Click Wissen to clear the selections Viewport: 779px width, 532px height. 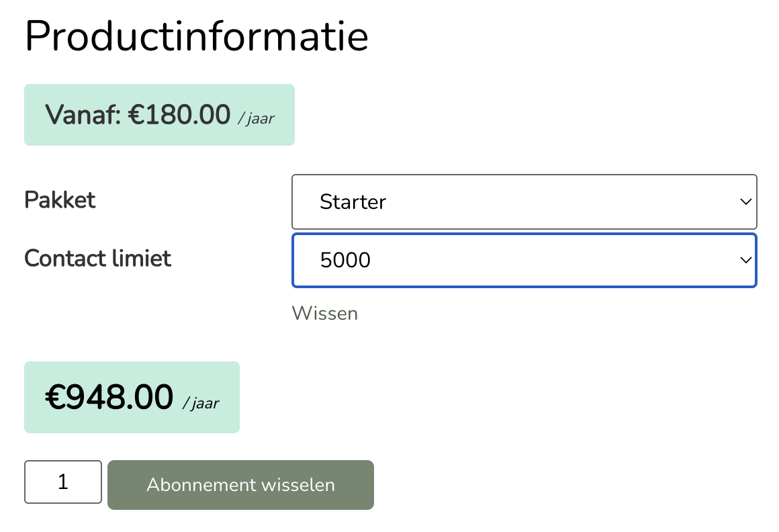tap(325, 313)
